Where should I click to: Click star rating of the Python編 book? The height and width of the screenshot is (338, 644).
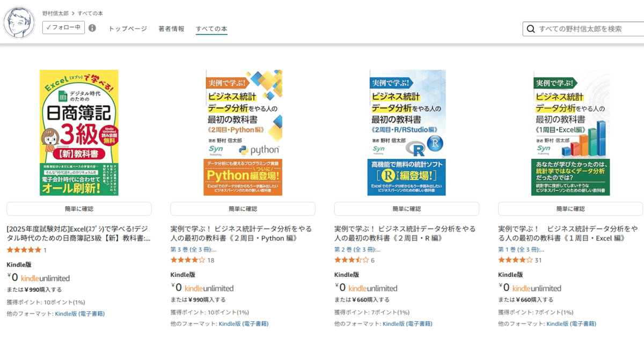[x=188, y=260]
